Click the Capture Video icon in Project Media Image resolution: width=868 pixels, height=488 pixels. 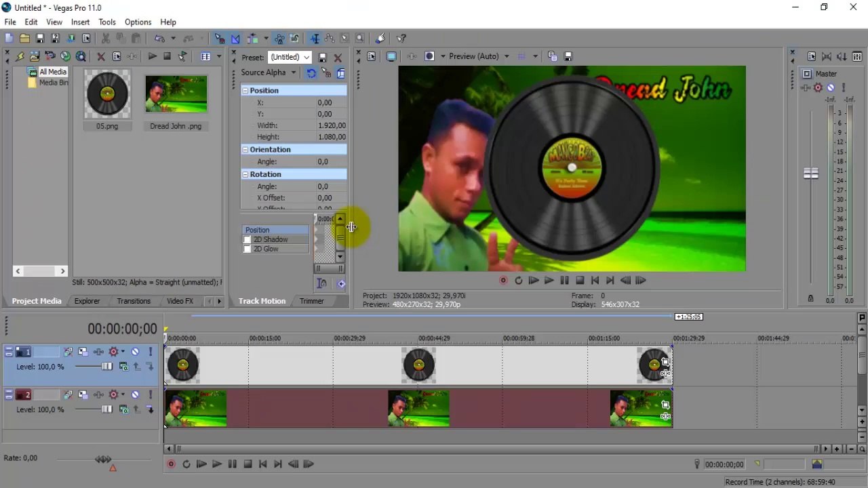coord(50,56)
